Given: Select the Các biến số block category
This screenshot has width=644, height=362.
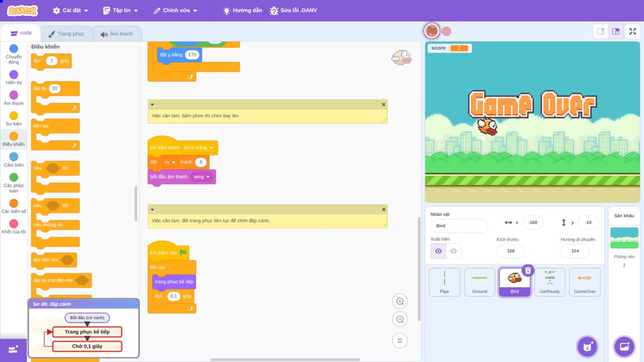Looking at the screenshot, I should (x=13, y=206).
